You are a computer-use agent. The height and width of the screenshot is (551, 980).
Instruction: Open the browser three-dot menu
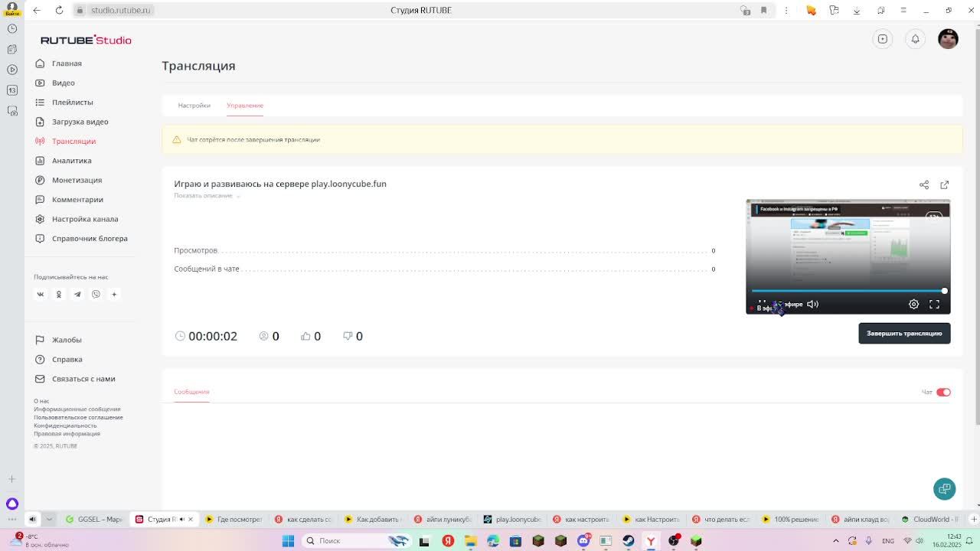[x=786, y=10]
